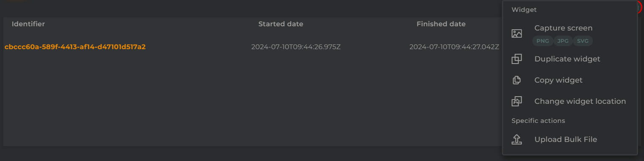This screenshot has height=161, width=644.
Task: Choose PNG capture format chip
Action: 543,41
